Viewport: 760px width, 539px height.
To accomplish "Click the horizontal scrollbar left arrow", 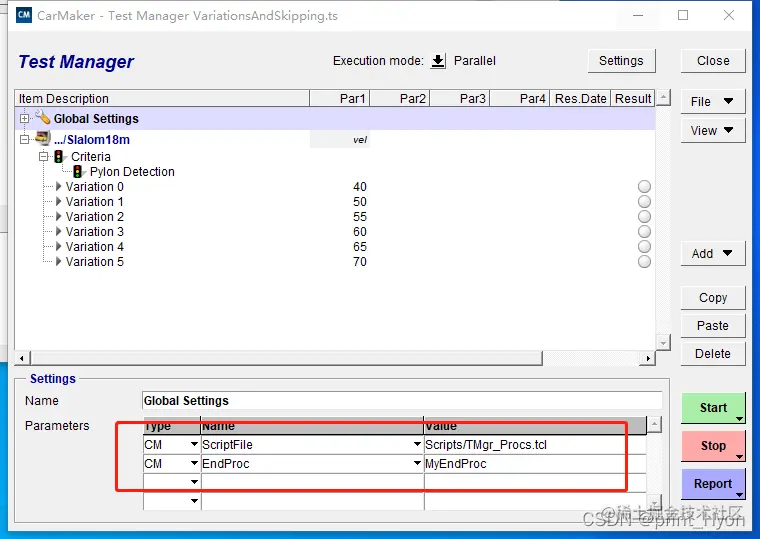I will click(x=22, y=358).
